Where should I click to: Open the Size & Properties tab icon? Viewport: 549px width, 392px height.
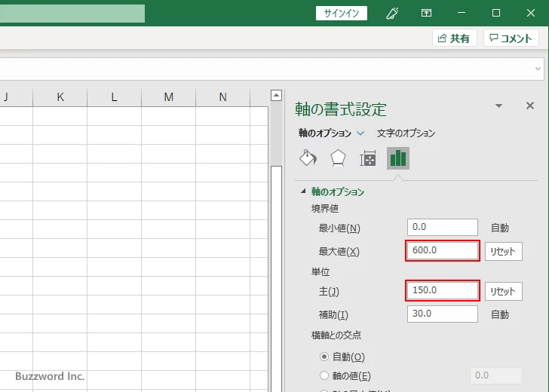(368, 158)
